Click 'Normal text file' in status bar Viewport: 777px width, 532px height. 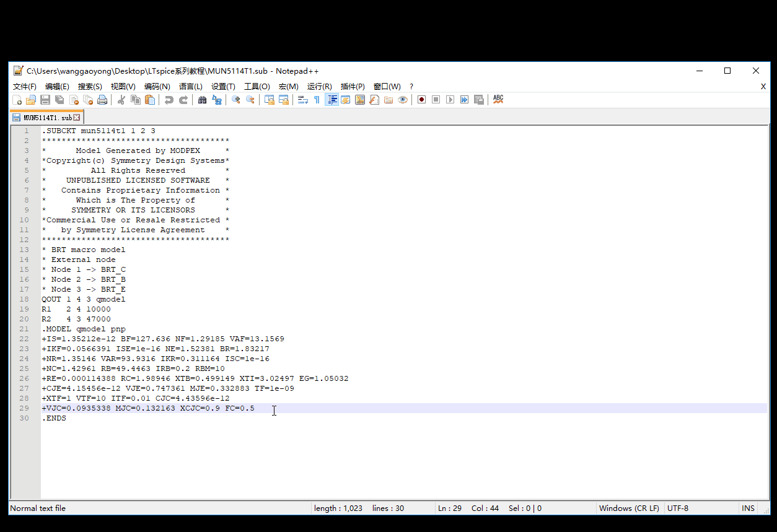[x=38, y=508]
